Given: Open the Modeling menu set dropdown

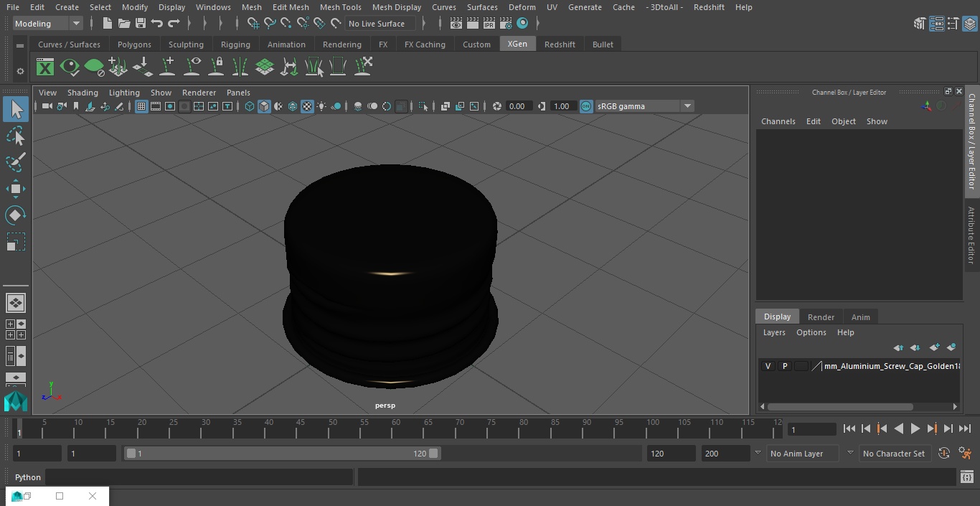Looking at the screenshot, I should coord(48,24).
